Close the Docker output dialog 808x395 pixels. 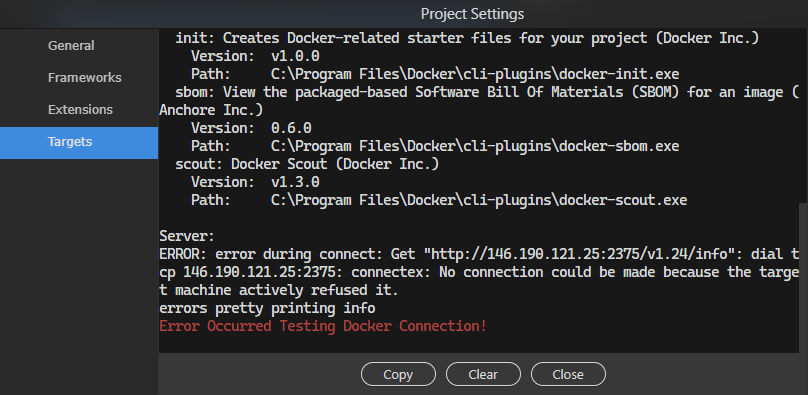tap(568, 374)
